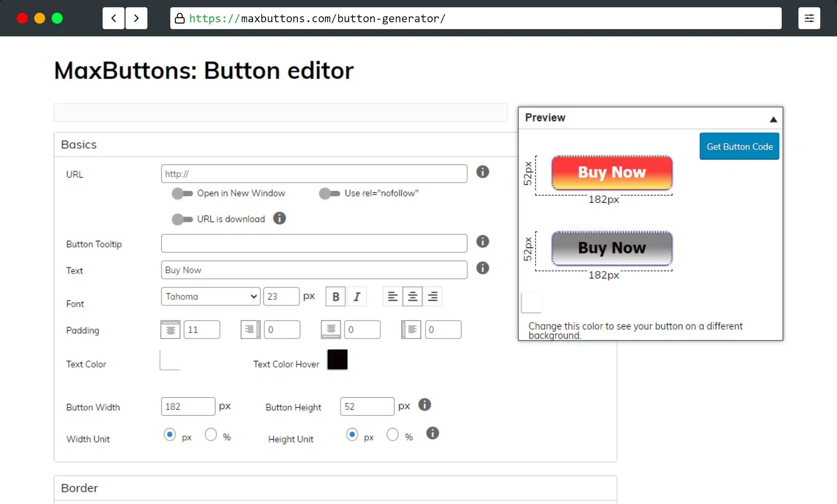Screen dimensions: 837x504
Task: Click the red Buy Now preview button
Action: pos(612,172)
